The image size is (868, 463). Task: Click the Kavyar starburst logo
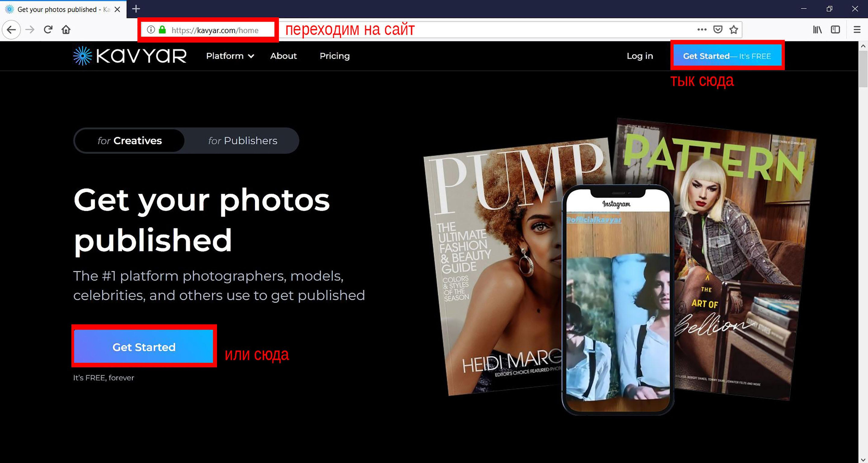pos(82,56)
